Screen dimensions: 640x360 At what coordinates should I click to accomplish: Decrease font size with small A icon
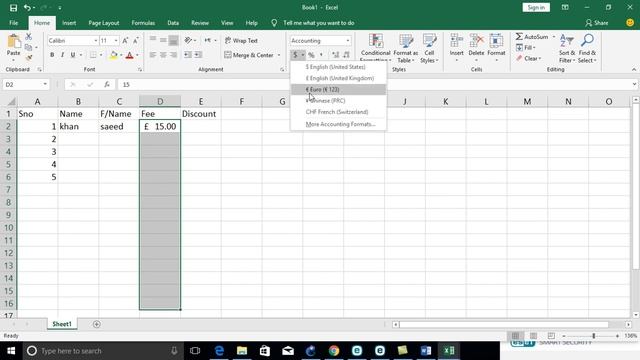pos(136,40)
